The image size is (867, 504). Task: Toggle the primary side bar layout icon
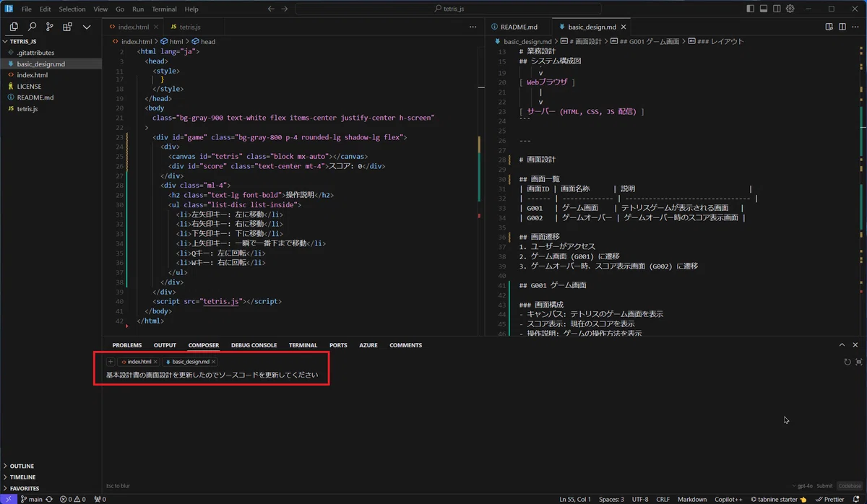[x=750, y=9]
